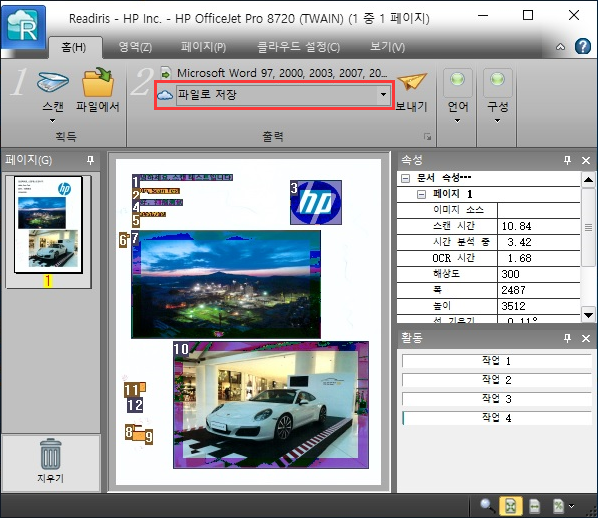Viewport: 598px width, 518px height.
Task: Click the Readiris application logo button
Action: 23,27
